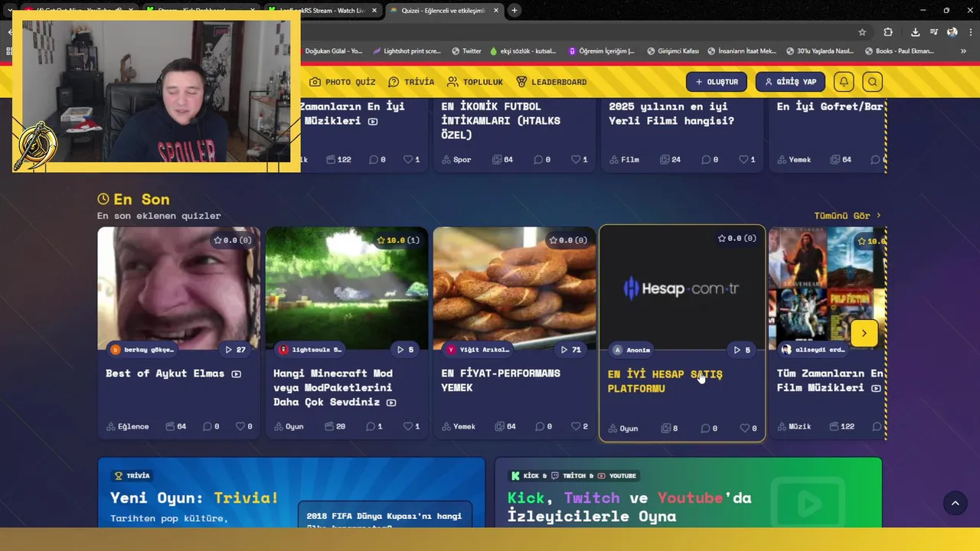Expand the bookmarks overflow chevron

pyautogui.click(x=963, y=51)
